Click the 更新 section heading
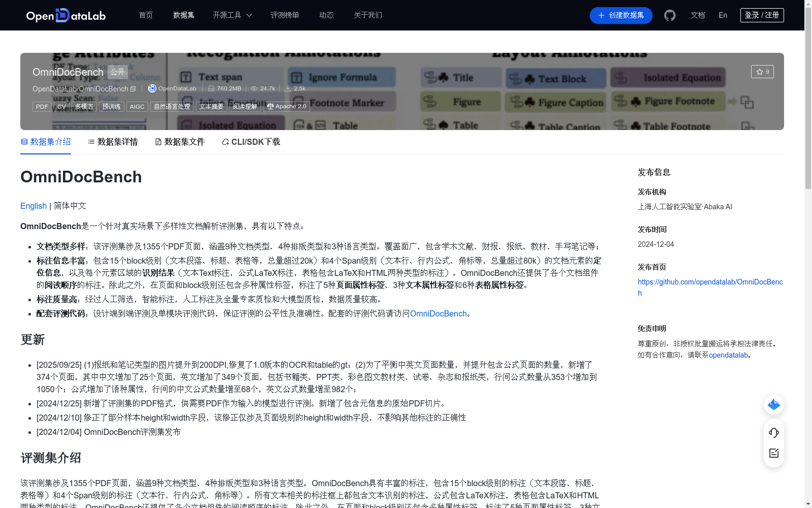Viewport: 812px width, 508px height. [32, 339]
